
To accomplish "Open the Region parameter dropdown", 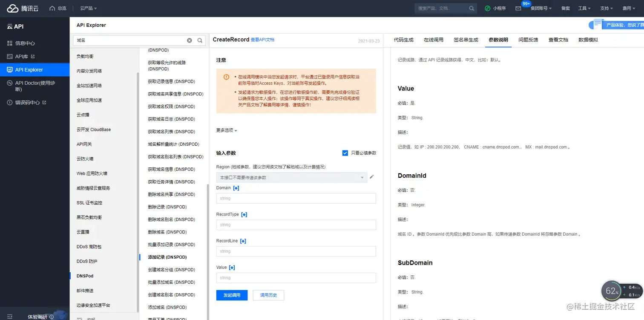I will 292,177.
